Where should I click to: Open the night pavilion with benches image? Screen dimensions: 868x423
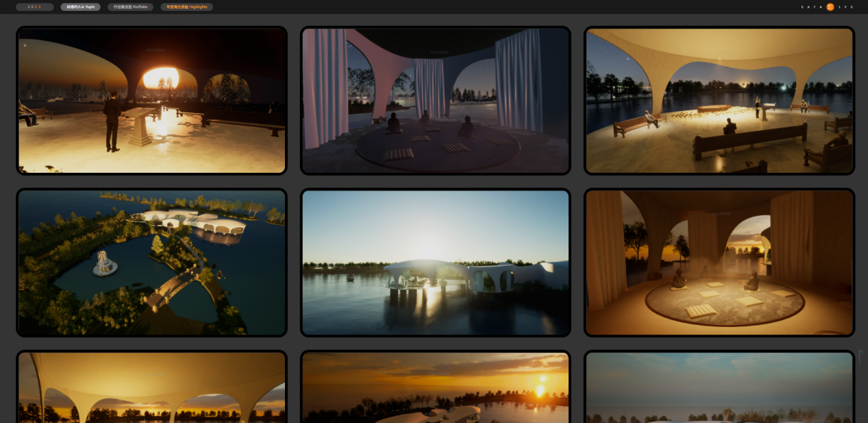pyautogui.click(x=719, y=100)
